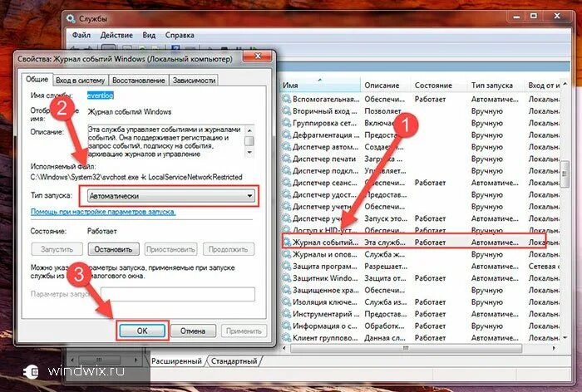
Task: Click gear icon of Инструментарий row
Action: [286, 314]
